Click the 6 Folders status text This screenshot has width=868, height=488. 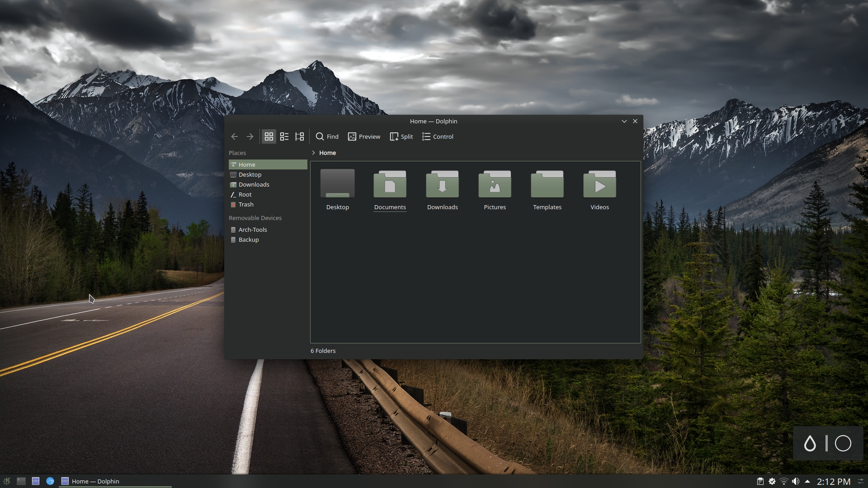coord(323,351)
